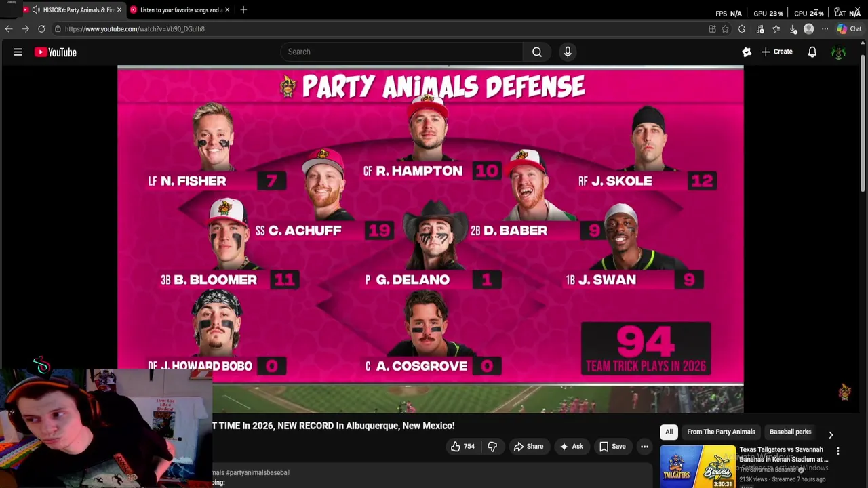Click the mascot icon at the right edge
This screenshot has height=488, width=868.
845,391
